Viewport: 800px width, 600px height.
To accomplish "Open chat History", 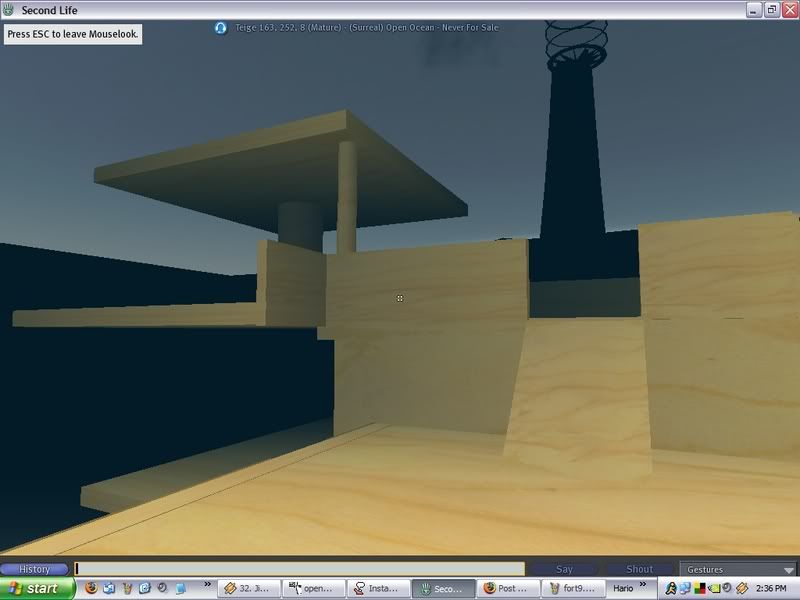I will (x=35, y=570).
